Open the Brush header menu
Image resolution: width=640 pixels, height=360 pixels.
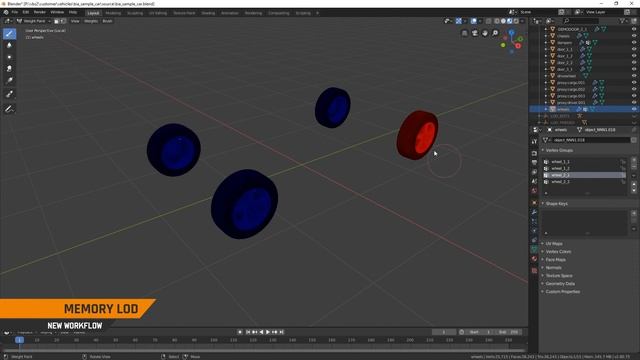pyautogui.click(x=107, y=21)
